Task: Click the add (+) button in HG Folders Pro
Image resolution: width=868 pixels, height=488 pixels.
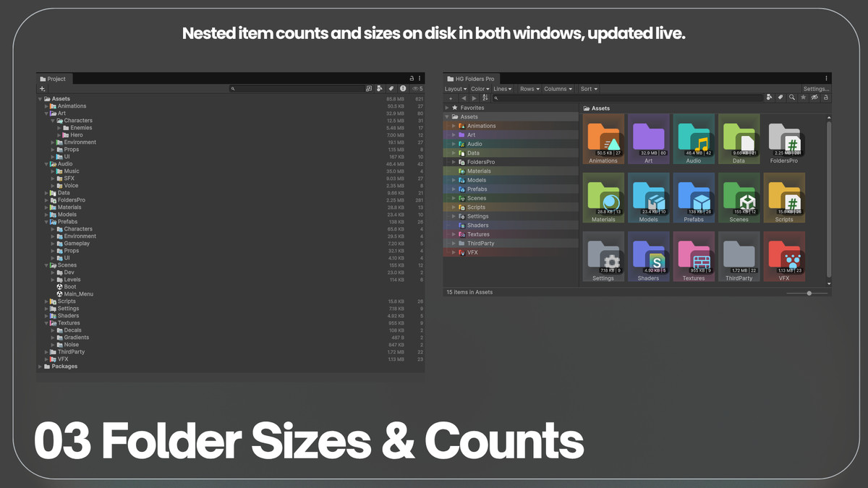Action: 451,98
